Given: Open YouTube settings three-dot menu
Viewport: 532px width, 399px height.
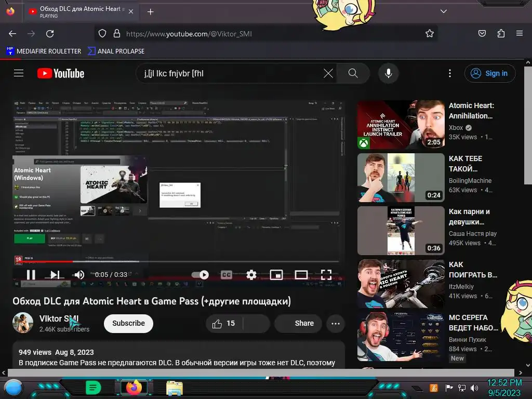Looking at the screenshot, I should (x=450, y=73).
